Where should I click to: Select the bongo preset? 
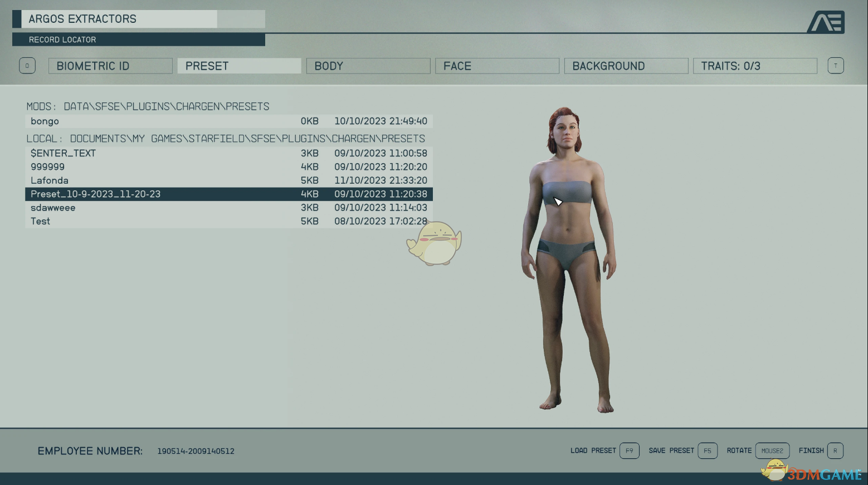click(x=229, y=121)
